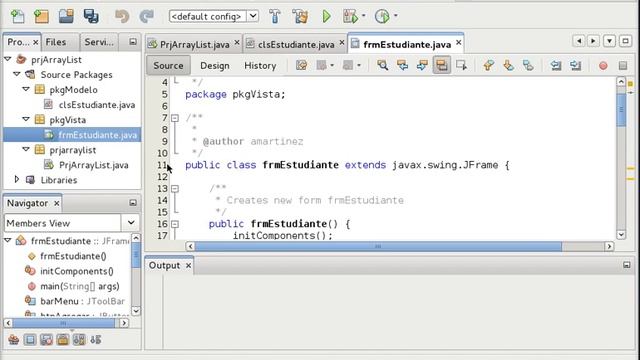640x360 pixels.
Task: Collapse the pkgVista package
Action: pyautogui.click(x=26, y=119)
